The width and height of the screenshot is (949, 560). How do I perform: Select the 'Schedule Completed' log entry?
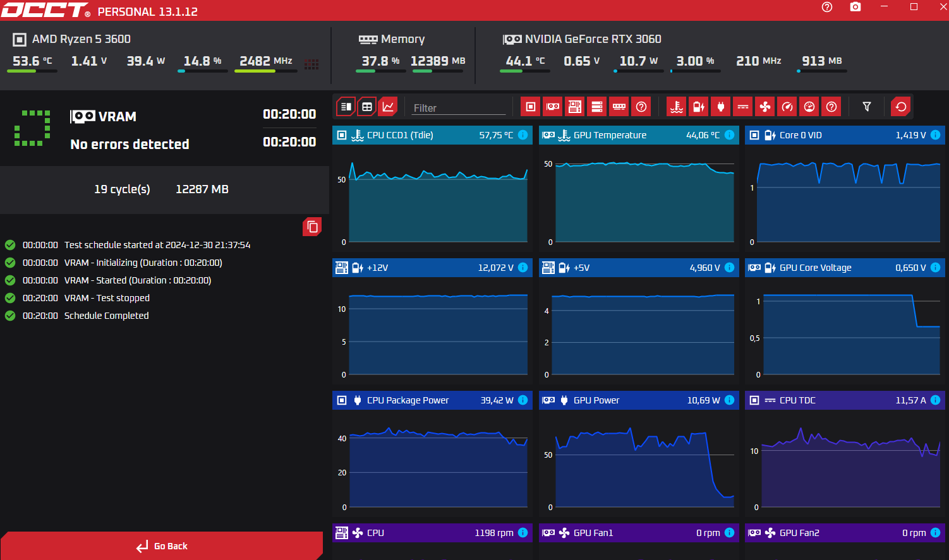coord(107,316)
